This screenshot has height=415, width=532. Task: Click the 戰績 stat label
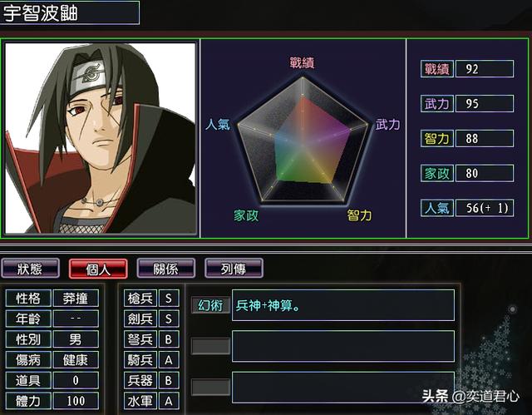(x=437, y=69)
